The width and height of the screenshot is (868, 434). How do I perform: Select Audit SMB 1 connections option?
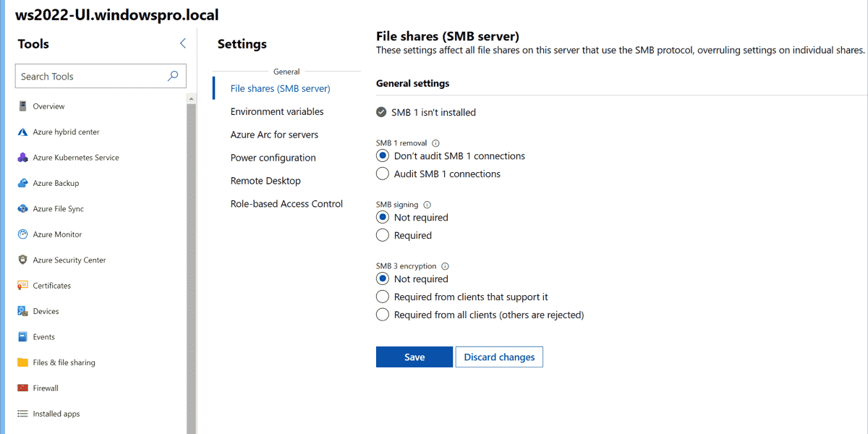(383, 174)
